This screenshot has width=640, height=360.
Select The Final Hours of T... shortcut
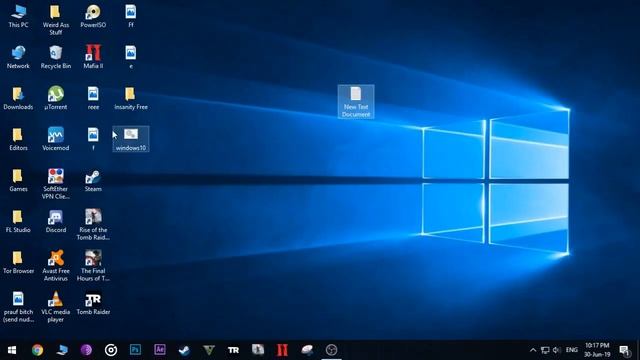coord(93,266)
